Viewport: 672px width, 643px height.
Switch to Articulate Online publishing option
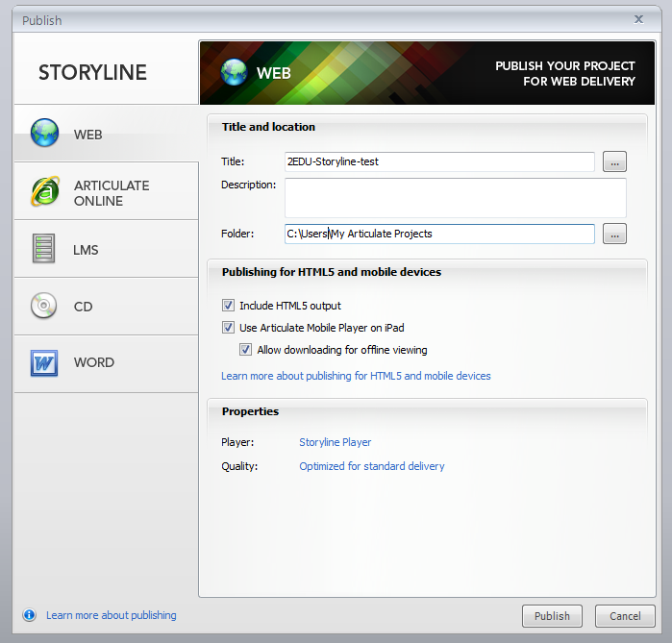tap(107, 191)
